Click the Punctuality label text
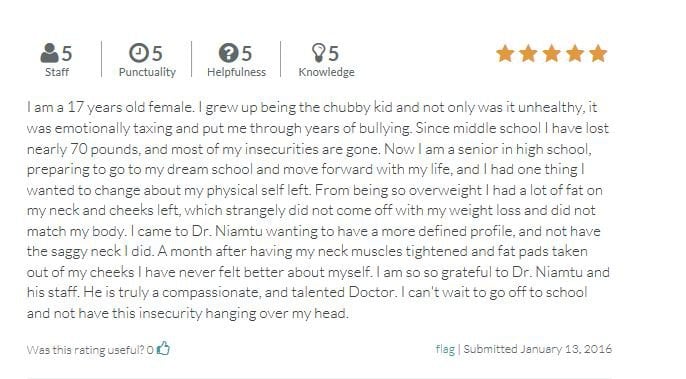This screenshot has width=686, height=379. [x=147, y=72]
